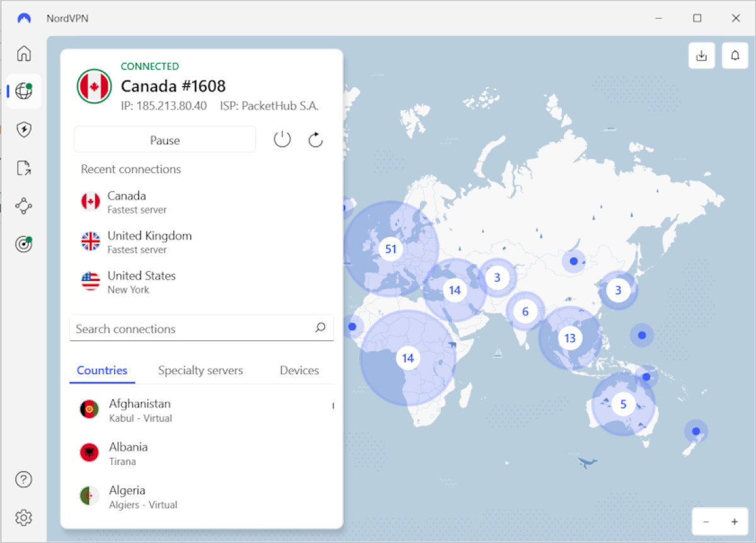Pause the VPN connection
Viewport: 756px width, 543px height.
165,140
